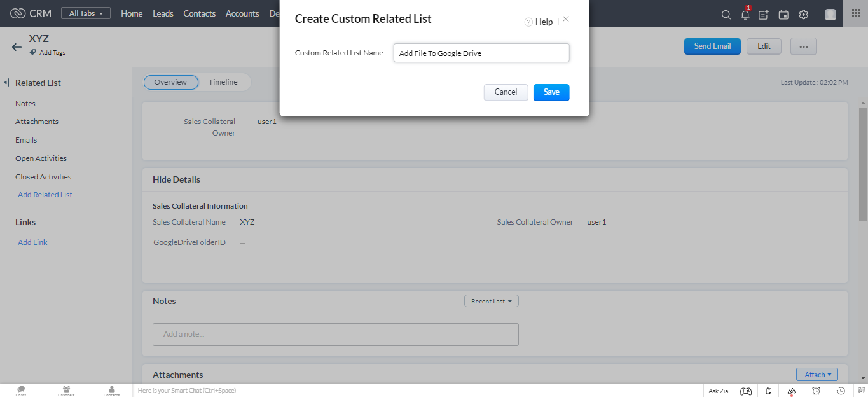
Task: Open the Accounts tab
Action: pos(242,13)
